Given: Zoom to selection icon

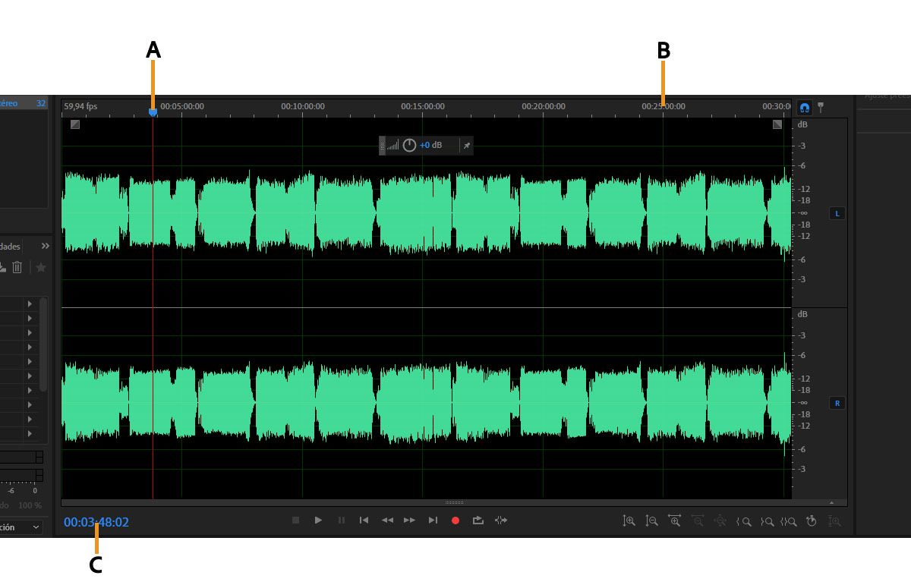Looking at the screenshot, I should 789,521.
